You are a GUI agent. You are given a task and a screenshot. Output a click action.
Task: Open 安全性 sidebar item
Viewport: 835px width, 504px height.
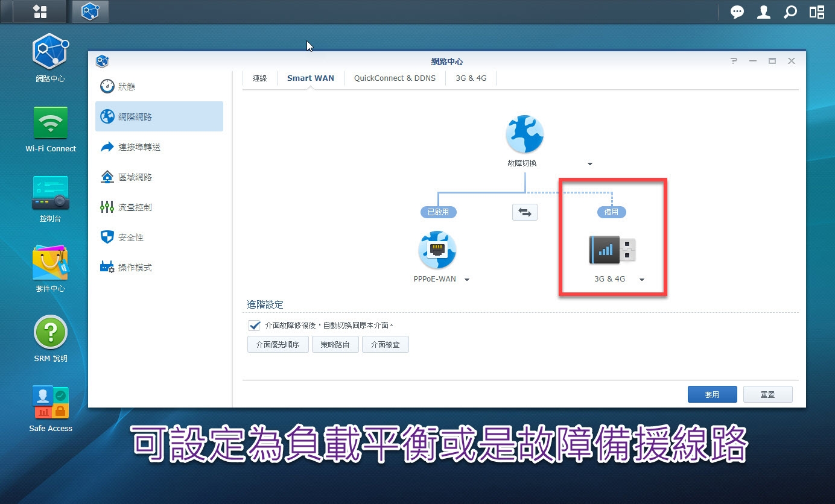coord(159,237)
